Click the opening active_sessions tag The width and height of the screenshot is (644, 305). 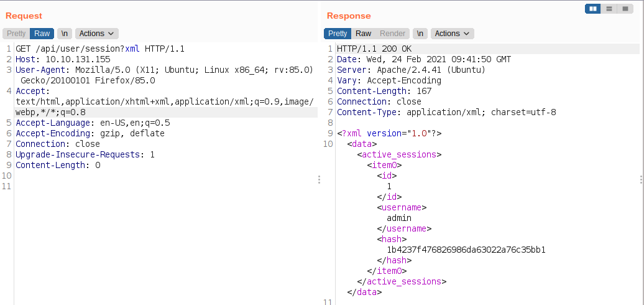pyautogui.click(x=399, y=155)
